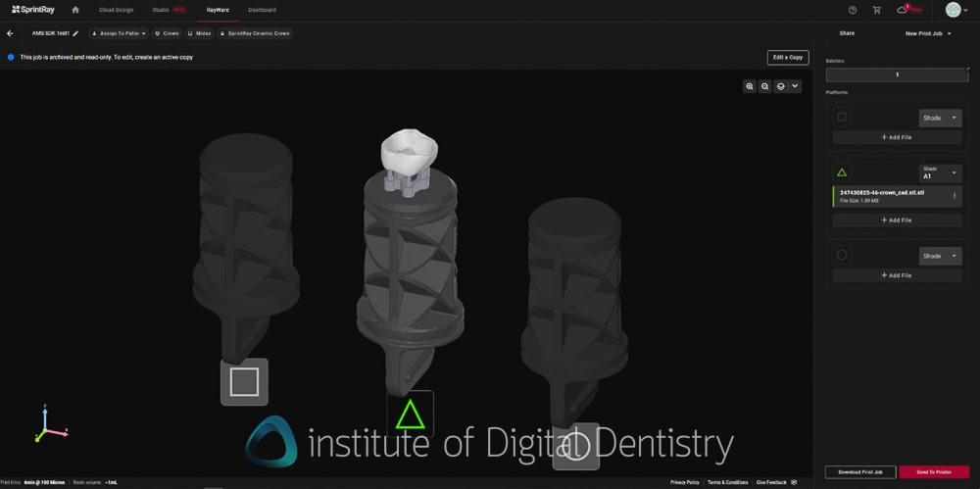Expand the view options chevron
The height and width of the screenshot is (489, 980).
[795, 87]
